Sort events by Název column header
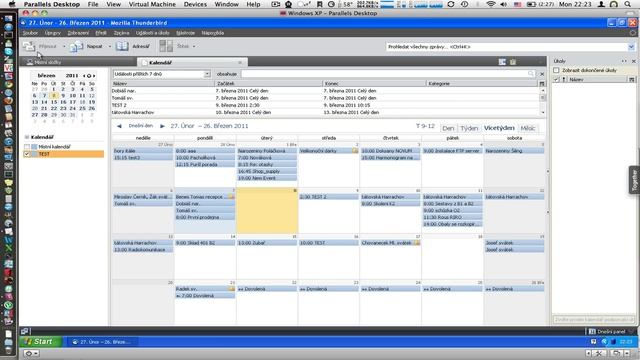This screenshot has width=640, height=360. click(162, 84)
